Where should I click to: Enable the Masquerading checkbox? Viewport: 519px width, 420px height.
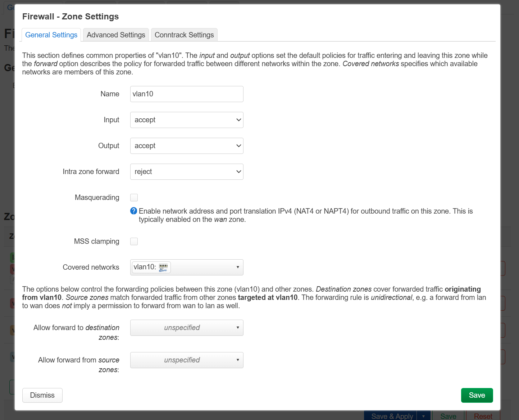[x=134, y=197]
